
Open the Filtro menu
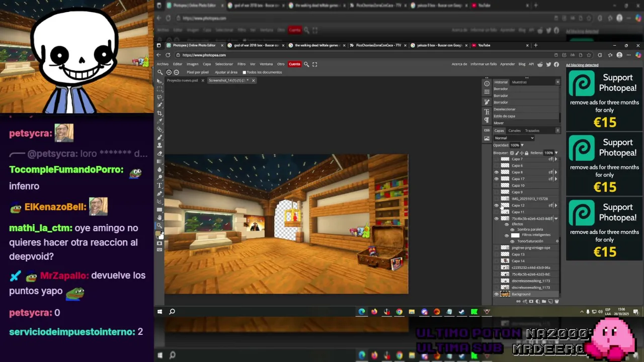coord(242,64)
